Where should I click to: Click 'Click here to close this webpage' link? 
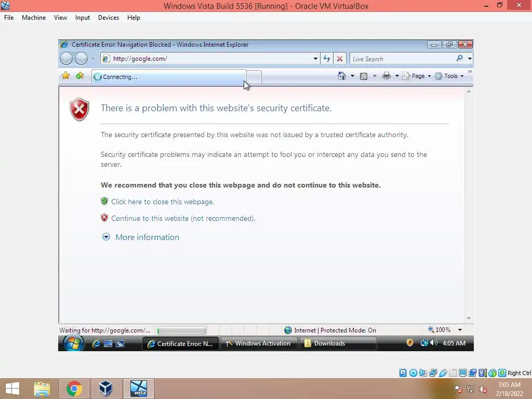click(x=163, y=202)
